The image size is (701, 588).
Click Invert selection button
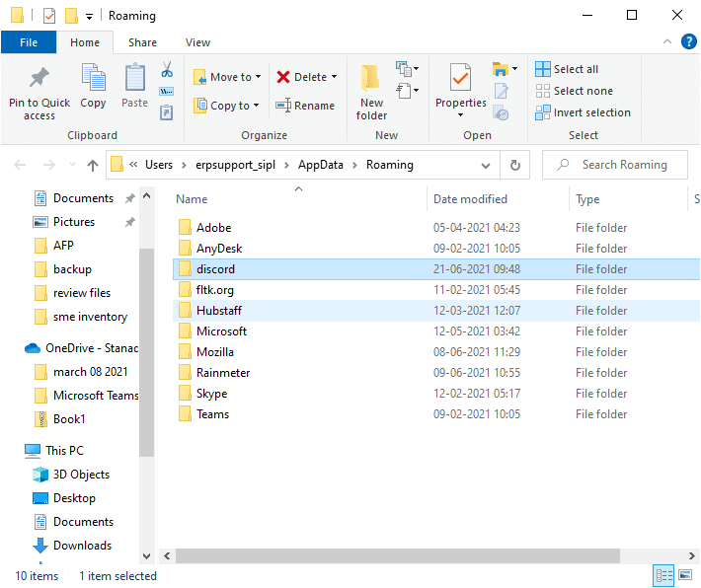point(583,112)
